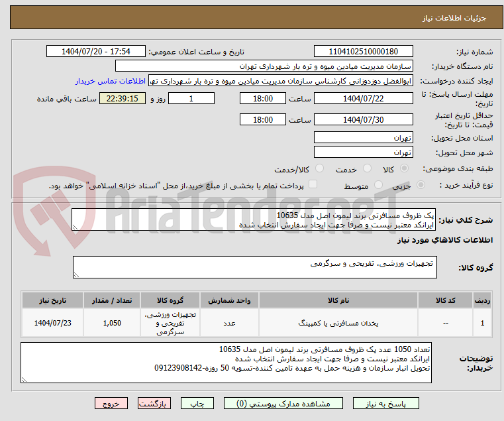Click the بازگشت back button

tap(154, 403)
